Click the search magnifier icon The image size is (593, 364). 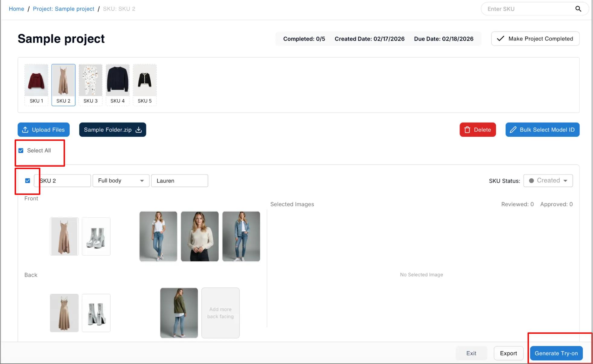pyautogui.click(x=578, y=9)
